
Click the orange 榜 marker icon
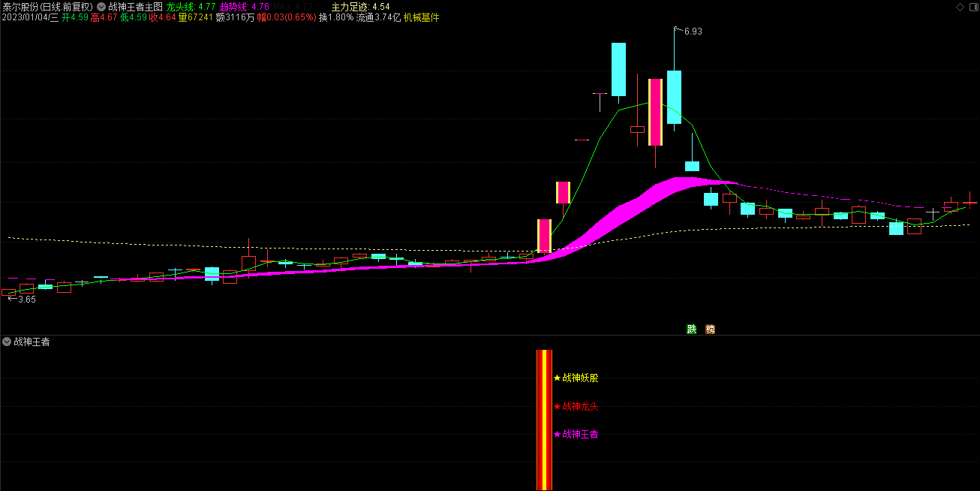click(710, 329)
